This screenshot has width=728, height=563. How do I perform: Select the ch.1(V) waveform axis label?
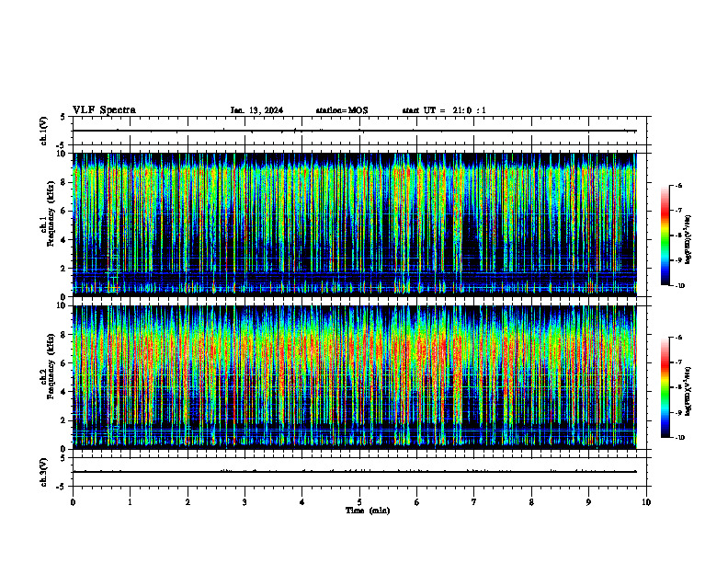point(44,131)
